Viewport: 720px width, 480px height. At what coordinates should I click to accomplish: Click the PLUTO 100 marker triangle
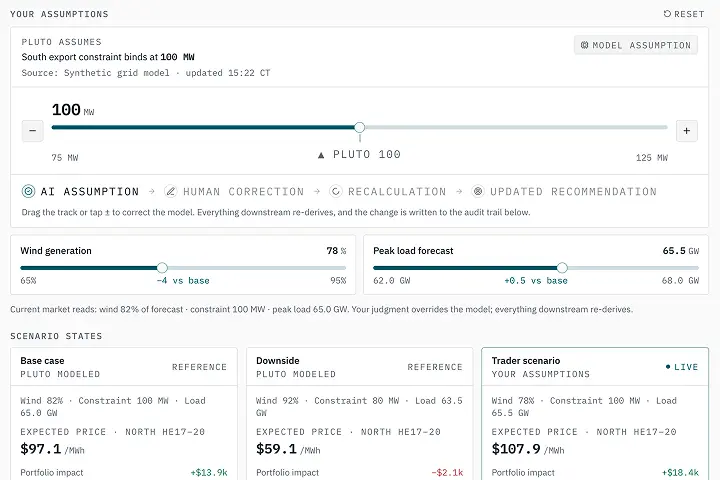click(321, 155)
